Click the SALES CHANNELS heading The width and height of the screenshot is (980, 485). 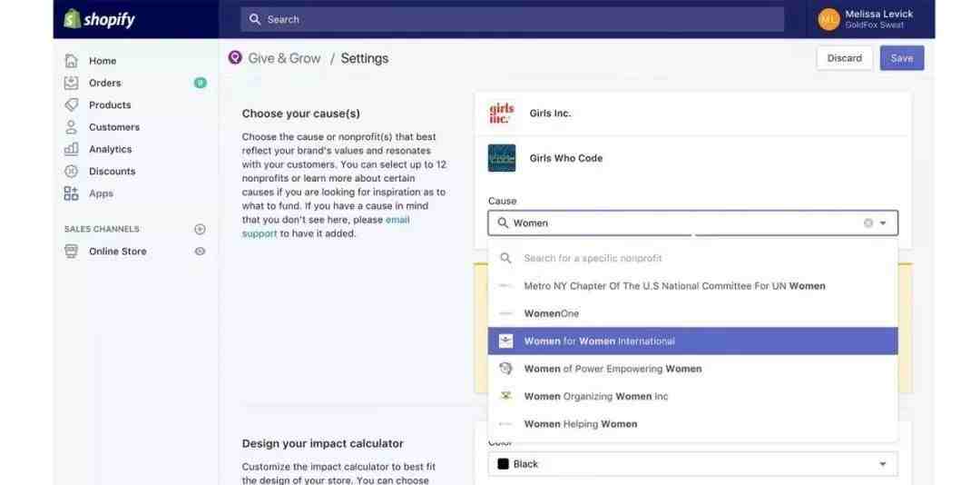coord(102,229)
